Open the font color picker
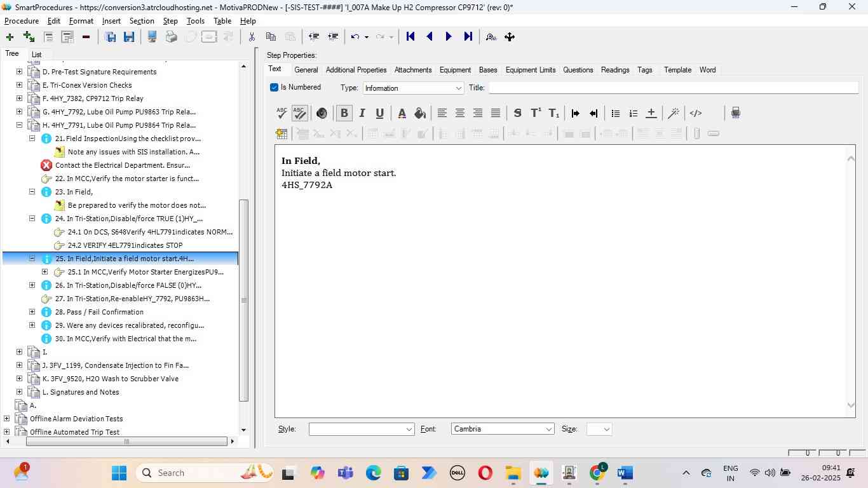 pyautogui.click(x=402, y=113)
